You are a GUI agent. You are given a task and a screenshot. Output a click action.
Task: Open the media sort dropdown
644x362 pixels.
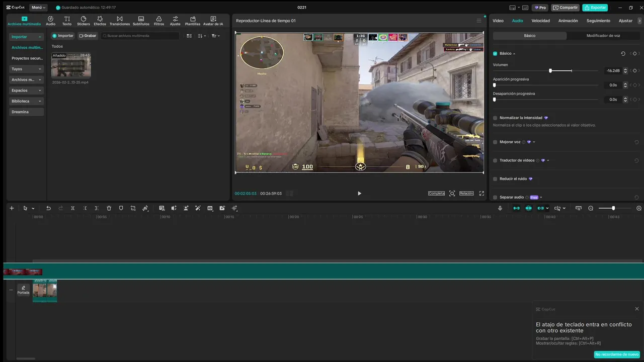[202, 36]
